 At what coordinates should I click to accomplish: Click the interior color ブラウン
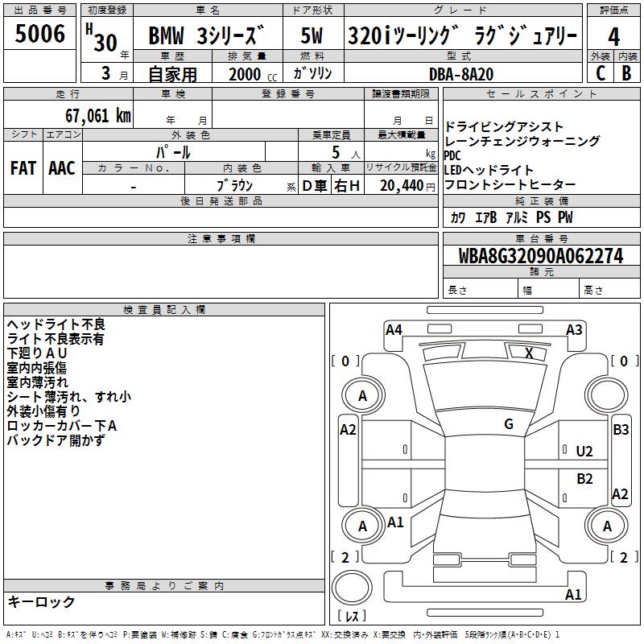click(x=234, y=186)
